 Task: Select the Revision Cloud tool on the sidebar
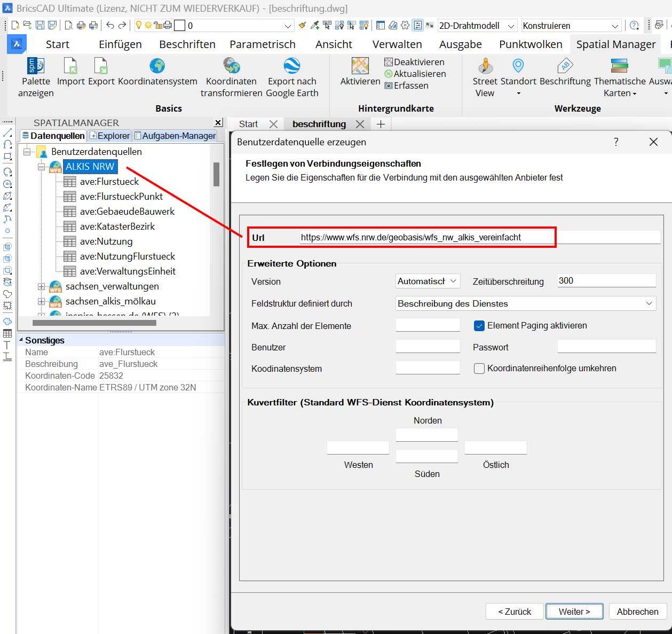(x=7, y=322)
